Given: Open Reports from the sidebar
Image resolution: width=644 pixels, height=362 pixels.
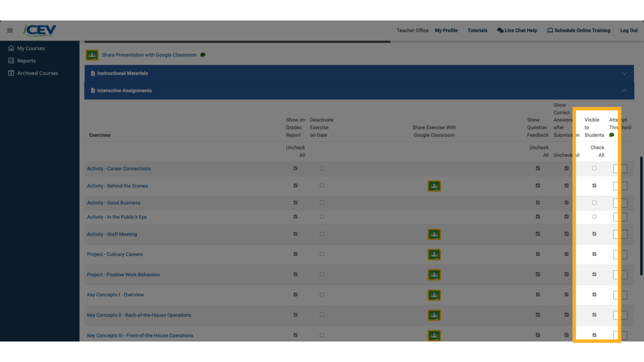Looking at the screenshot, I should tap(26, 60).
